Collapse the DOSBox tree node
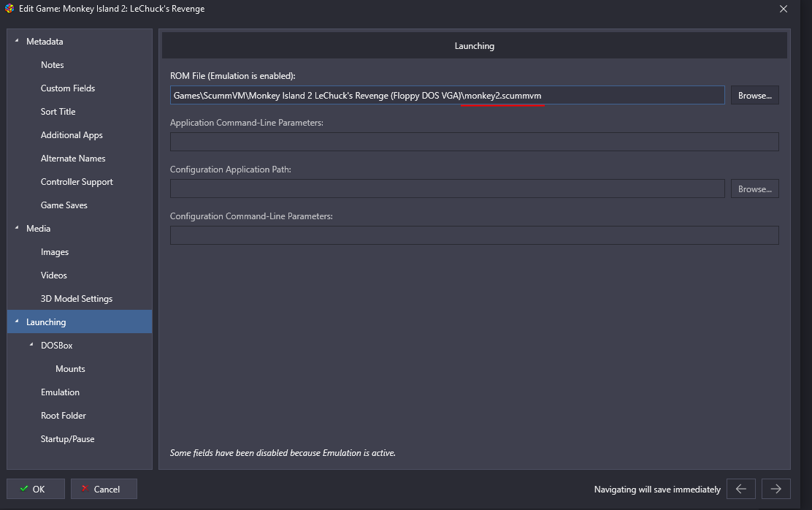 (31, 345)
